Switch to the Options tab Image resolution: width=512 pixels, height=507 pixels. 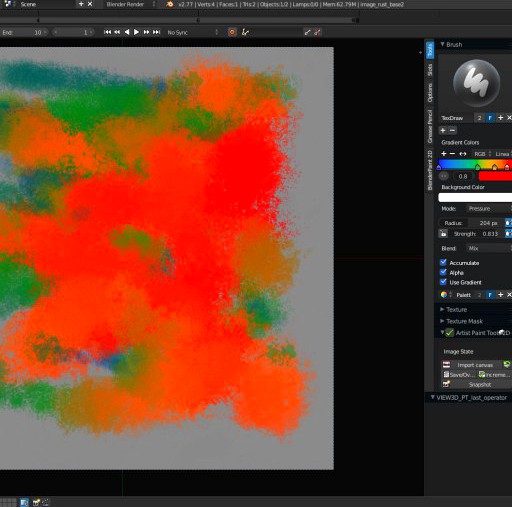point(430,93)
